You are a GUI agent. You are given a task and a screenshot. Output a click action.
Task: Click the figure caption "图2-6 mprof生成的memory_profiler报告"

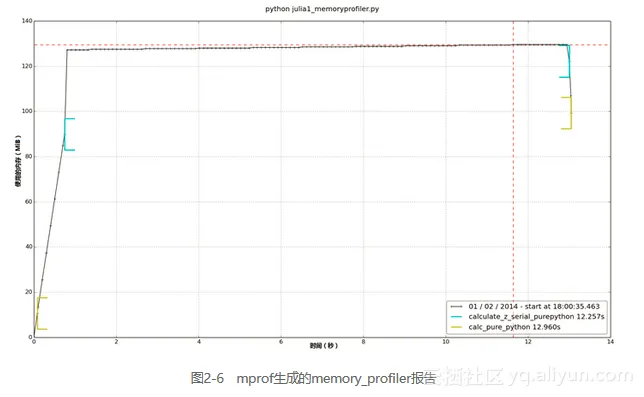[x=313, y=378]
